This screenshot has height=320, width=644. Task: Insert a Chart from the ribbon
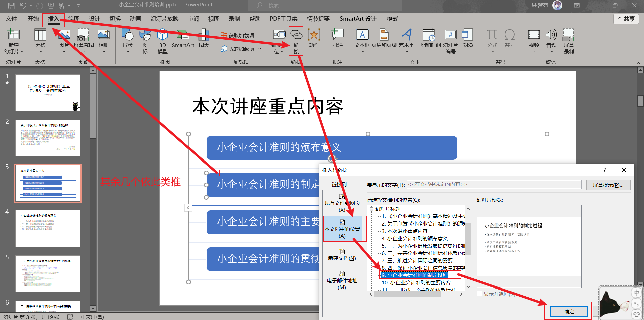[204, 39]
